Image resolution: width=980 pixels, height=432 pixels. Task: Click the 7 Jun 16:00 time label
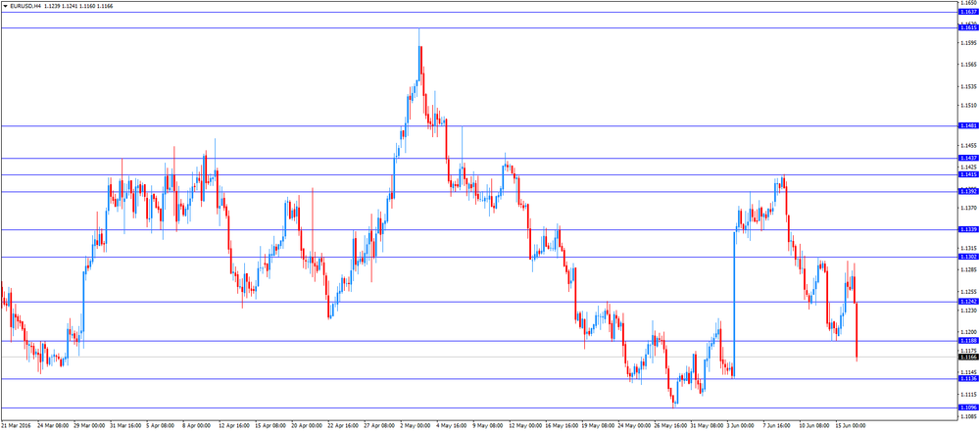coord(778,425)
